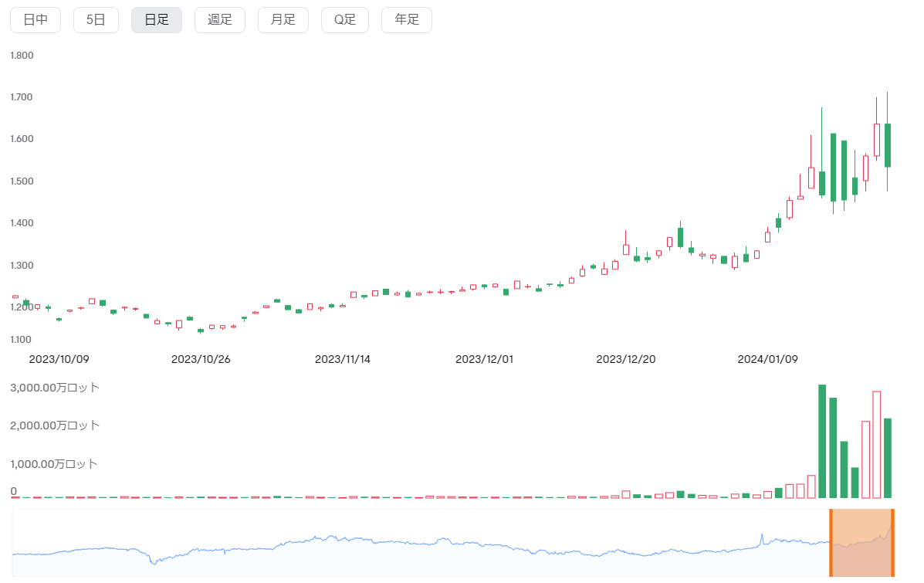Click the 2023/10/09 date axis label
This screenshot has height=583, width=924.
pyautogui.click(x=59, y=359)
